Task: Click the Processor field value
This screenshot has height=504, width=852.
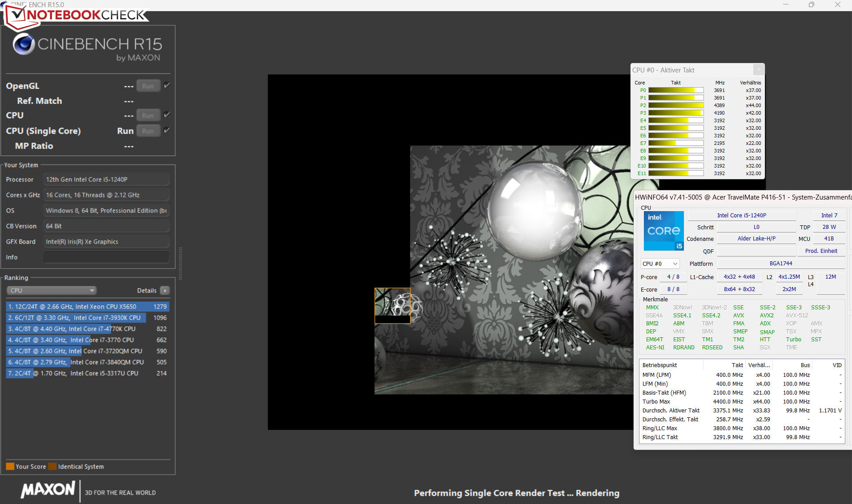Action: 106,179
